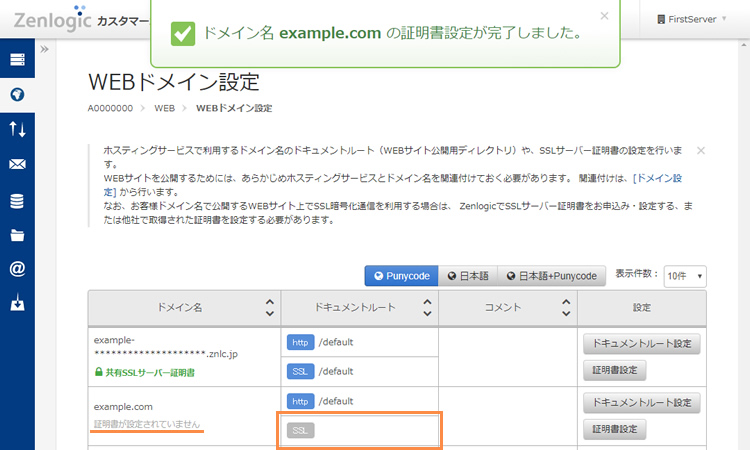Open the database sidebar icon

(x=17, y=200)
